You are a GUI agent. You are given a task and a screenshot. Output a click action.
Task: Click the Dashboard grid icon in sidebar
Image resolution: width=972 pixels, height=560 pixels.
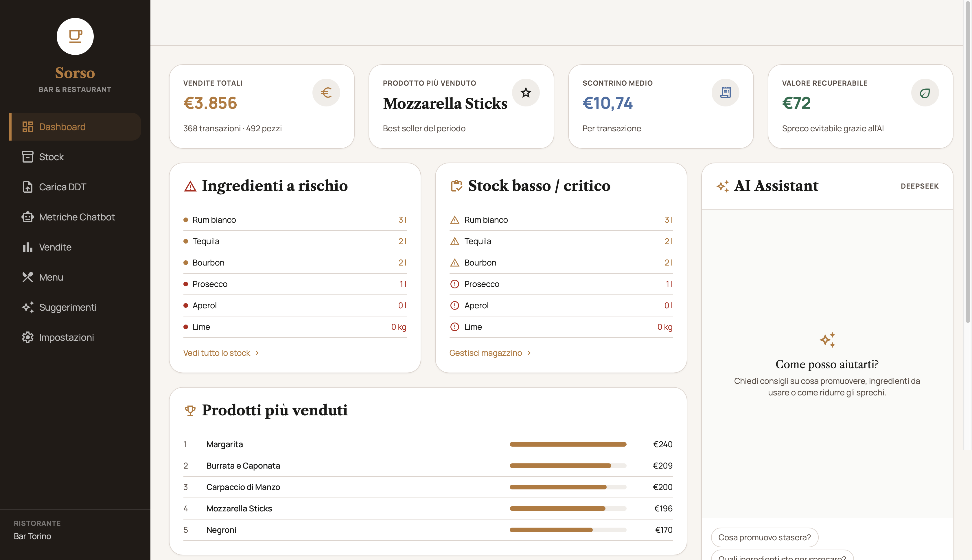27,126
